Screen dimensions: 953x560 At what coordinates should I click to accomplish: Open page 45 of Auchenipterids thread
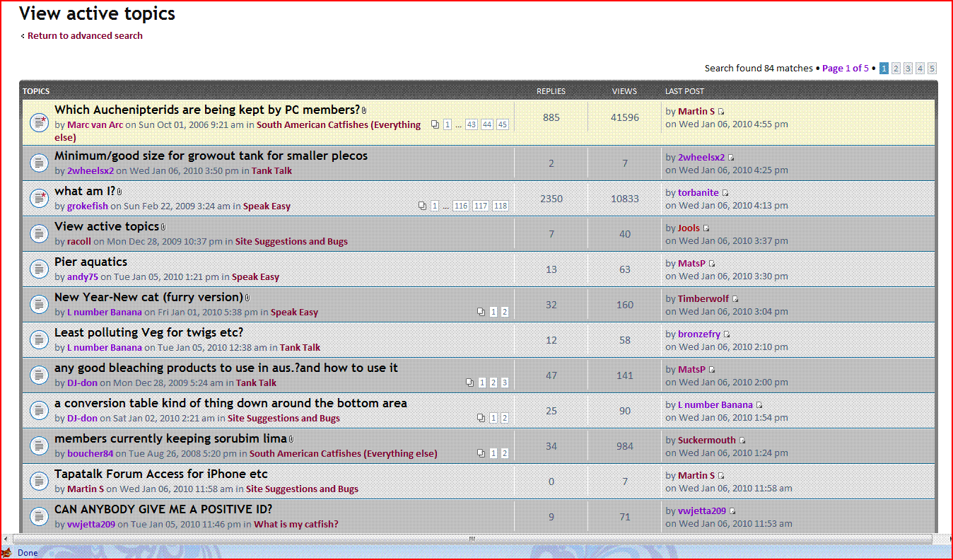[503, 124]
